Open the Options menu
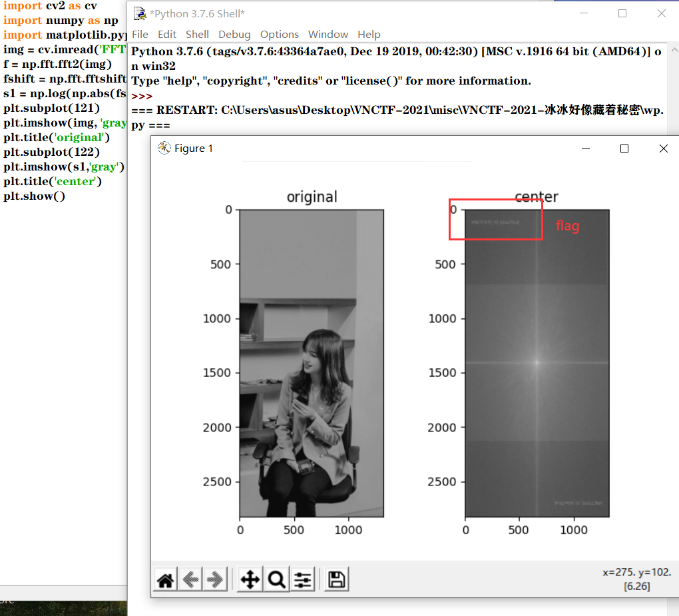Viewport: 679px width, 616px height. pyautogui.click(x=279, y=35)
